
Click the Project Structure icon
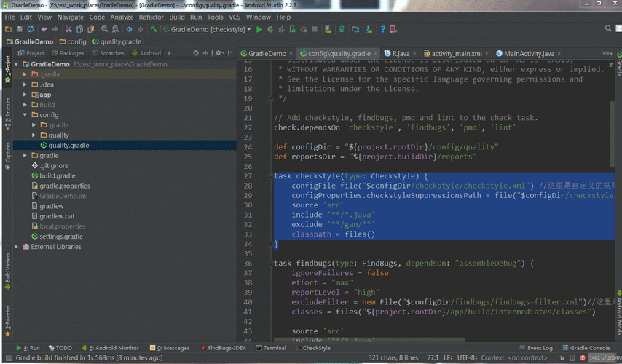tap(355, 29)
